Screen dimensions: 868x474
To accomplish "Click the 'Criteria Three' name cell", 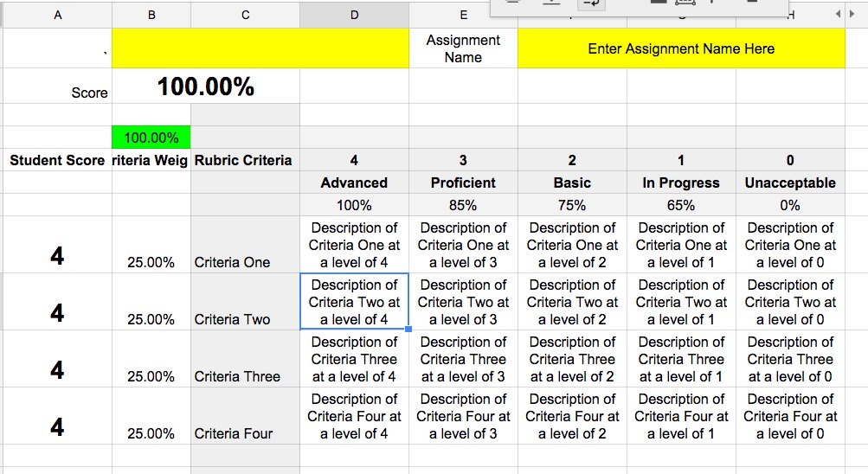I will point(245,358).
